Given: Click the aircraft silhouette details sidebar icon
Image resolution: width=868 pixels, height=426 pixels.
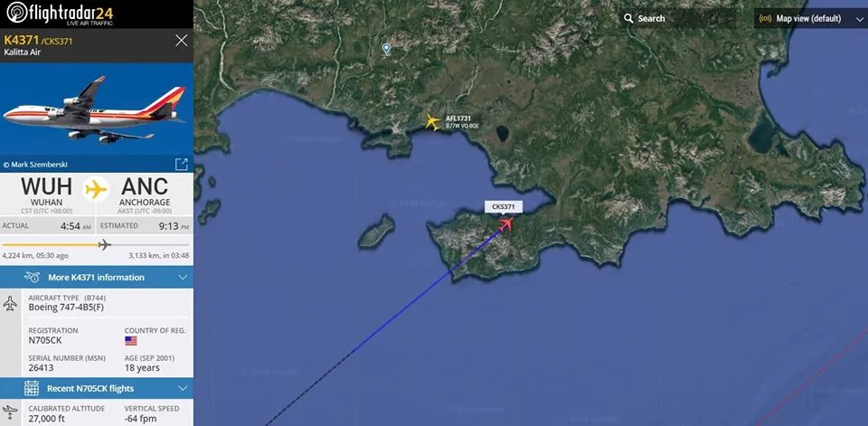Looking at the screenshot, I should point(10,304).
